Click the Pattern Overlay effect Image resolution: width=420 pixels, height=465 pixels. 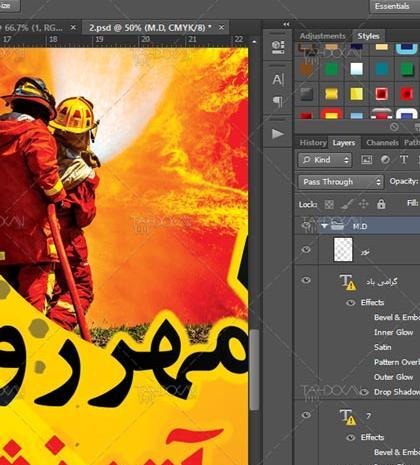[397, 362]
